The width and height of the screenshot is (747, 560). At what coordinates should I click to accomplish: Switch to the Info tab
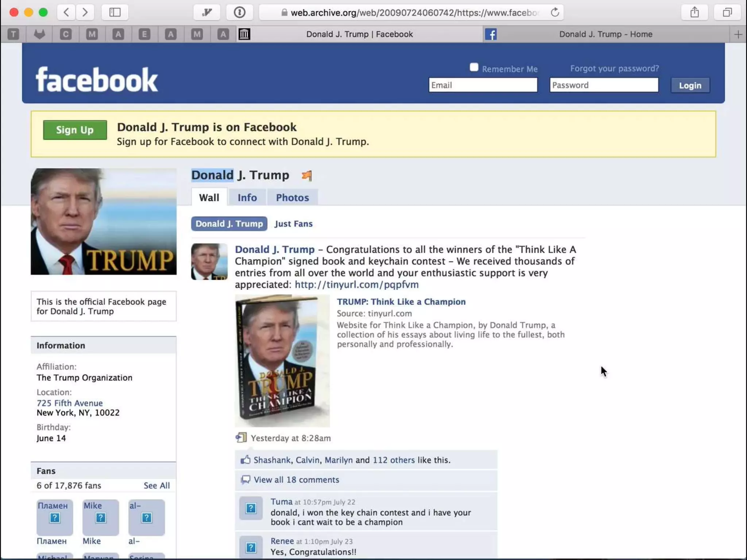tap(247, 198)
